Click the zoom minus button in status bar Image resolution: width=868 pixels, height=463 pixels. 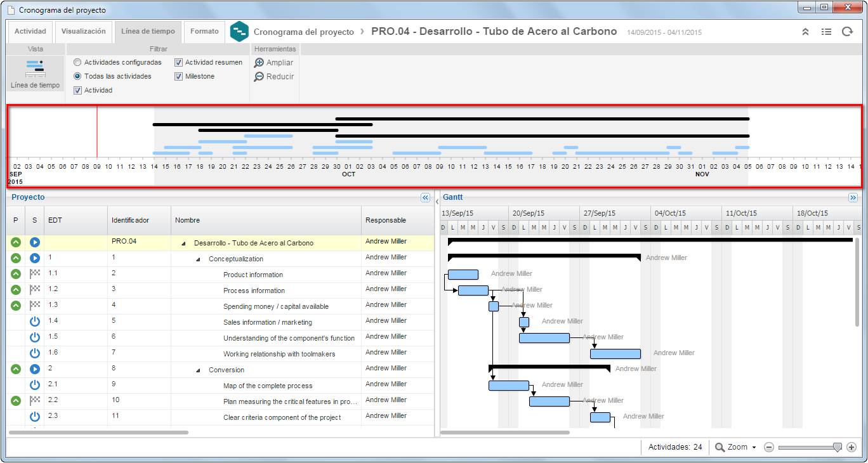click(x=769, y=447)
